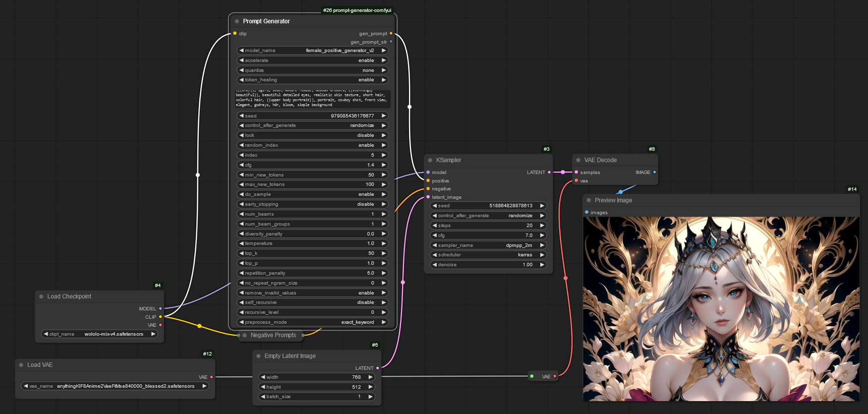Collapse the Preview Image node via its title dot
Viewport: 868px width, 414px height.
click(x=589, y=200)
